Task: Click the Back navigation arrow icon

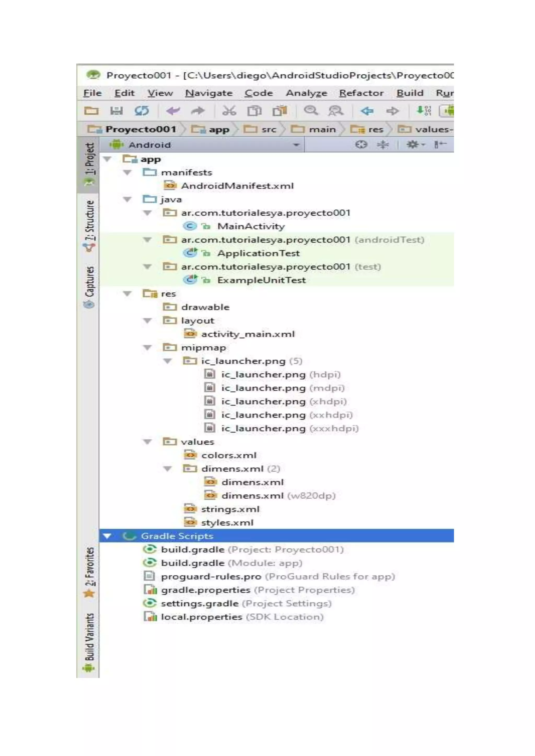Action: [x=367, y=111]
